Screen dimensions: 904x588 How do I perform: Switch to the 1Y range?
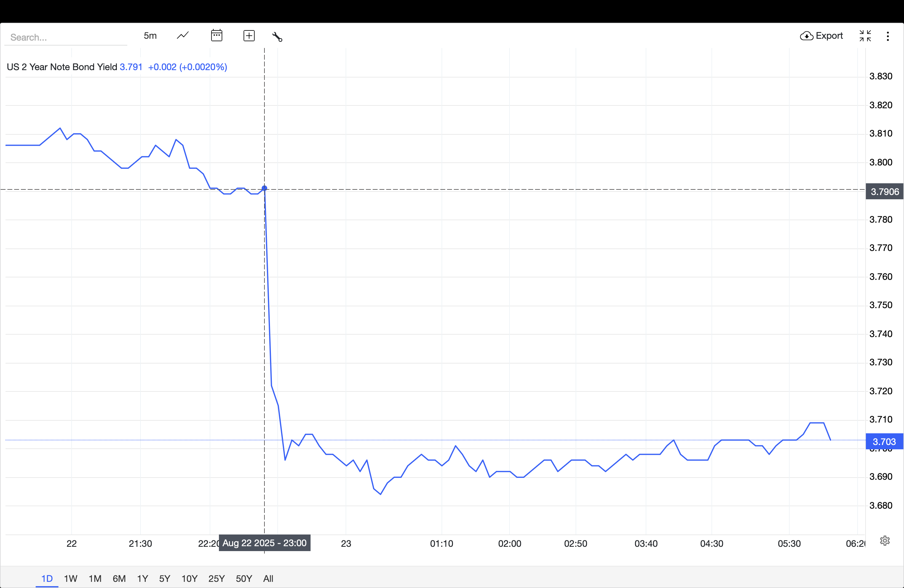point(142,578)
